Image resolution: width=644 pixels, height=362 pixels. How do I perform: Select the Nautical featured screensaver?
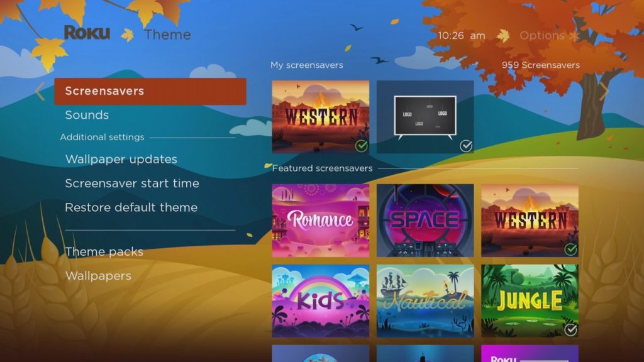(425, 301)
